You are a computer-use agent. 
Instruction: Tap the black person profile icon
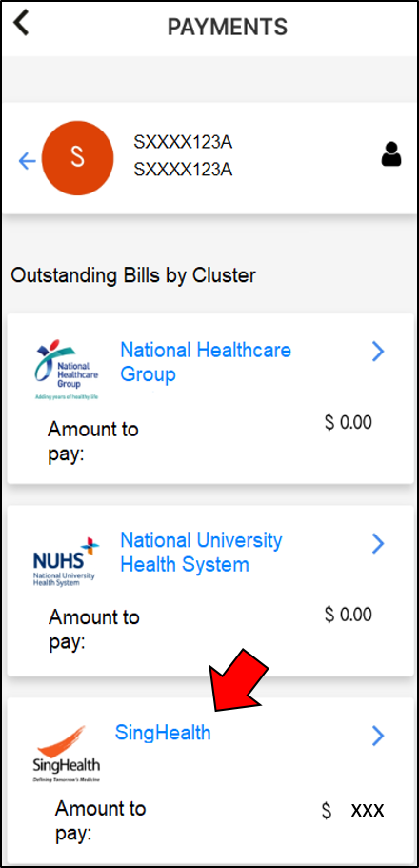391,154
